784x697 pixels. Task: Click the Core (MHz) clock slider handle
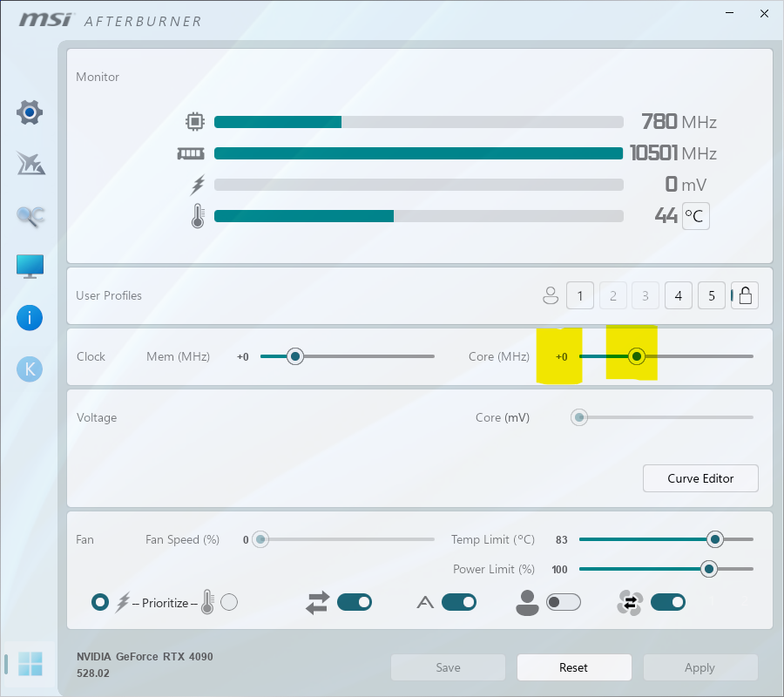(637, 356)
